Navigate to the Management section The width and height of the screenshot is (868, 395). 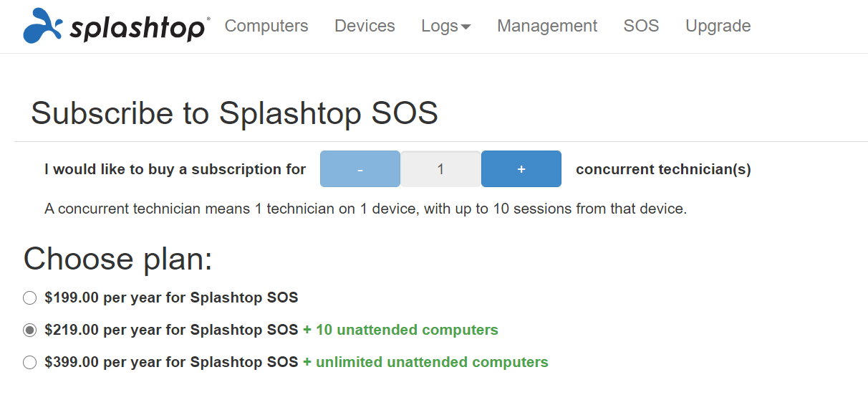tap(547, 26)
